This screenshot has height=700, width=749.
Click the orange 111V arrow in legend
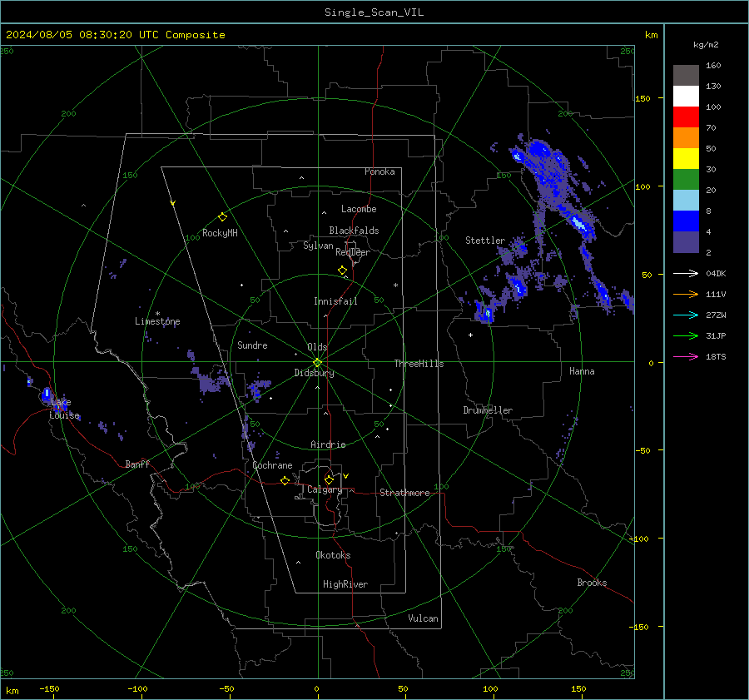click(686, 295)
